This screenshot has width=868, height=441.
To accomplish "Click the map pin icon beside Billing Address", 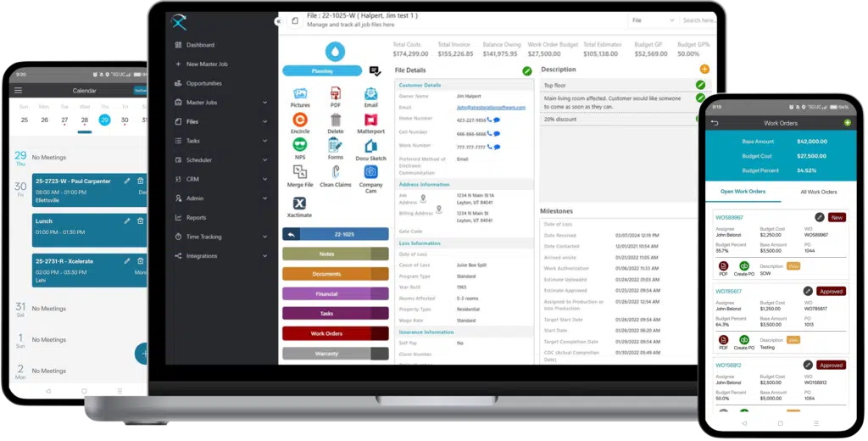I will click(439, 209).
